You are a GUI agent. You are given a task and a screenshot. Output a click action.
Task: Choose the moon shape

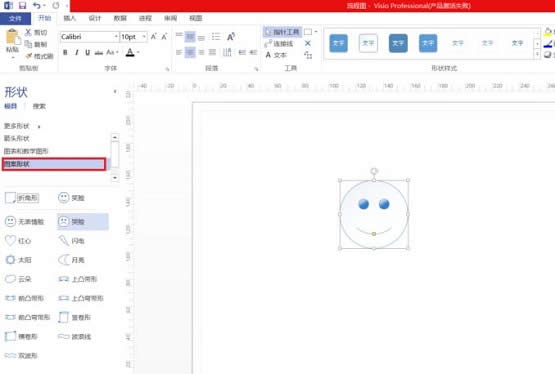point(71,260)
